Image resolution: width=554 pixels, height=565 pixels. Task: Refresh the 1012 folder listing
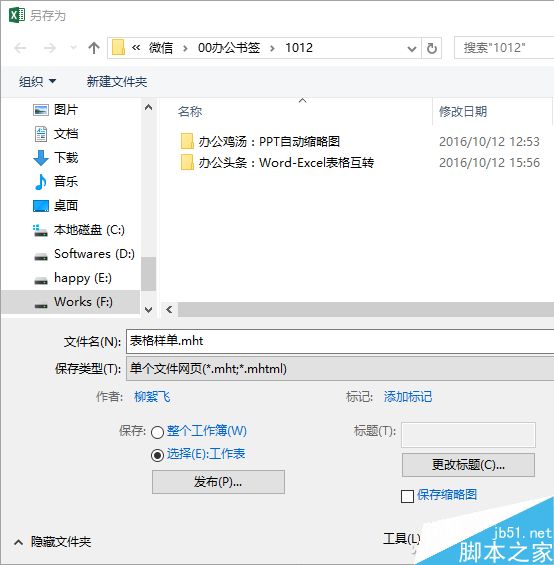point(431,48)
